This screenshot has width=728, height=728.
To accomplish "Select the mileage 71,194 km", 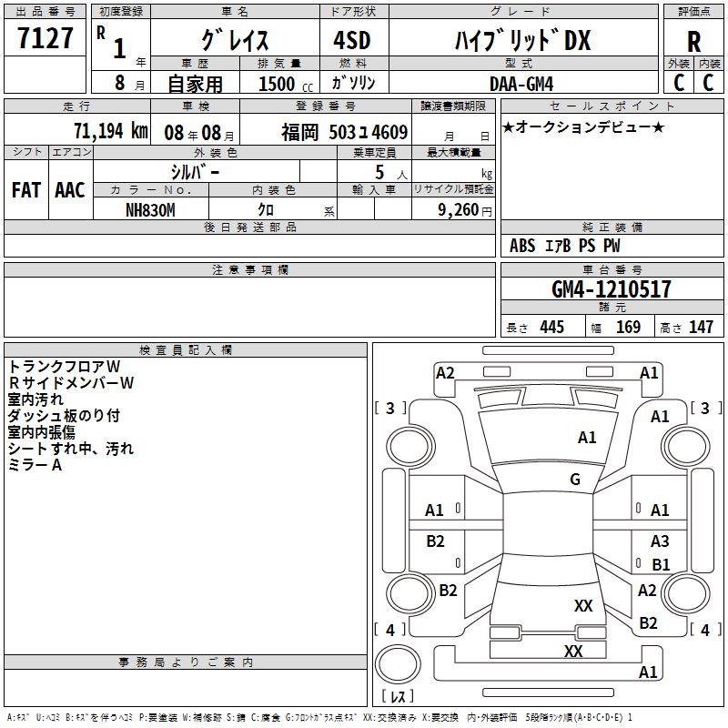I will (x=111, y=131).
